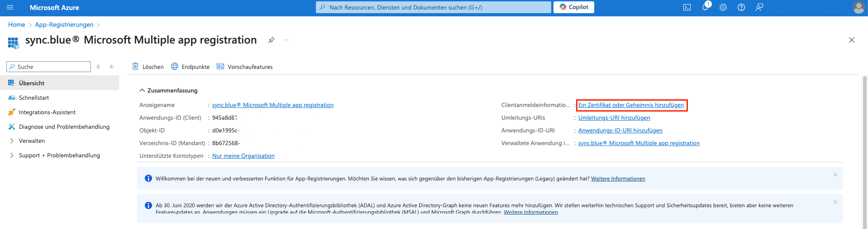Click the Löschen toolbar button

tap(148, 67)
